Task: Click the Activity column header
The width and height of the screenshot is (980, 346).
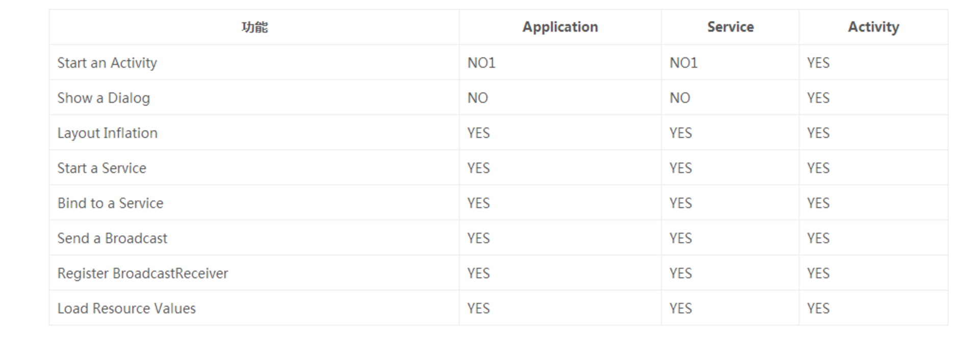Action: pyautogui.click(x=873, y=27)
